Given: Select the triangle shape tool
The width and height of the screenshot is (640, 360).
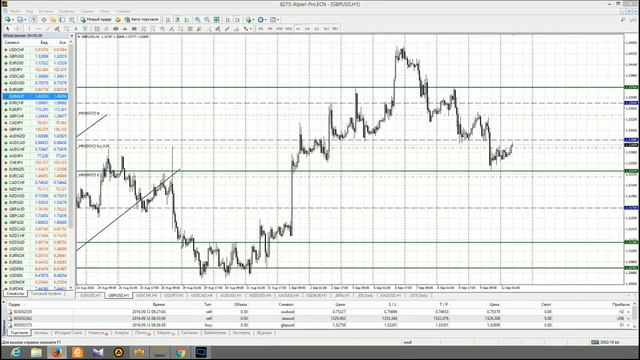Looking at the screenshot, I should tap(125, 29).
